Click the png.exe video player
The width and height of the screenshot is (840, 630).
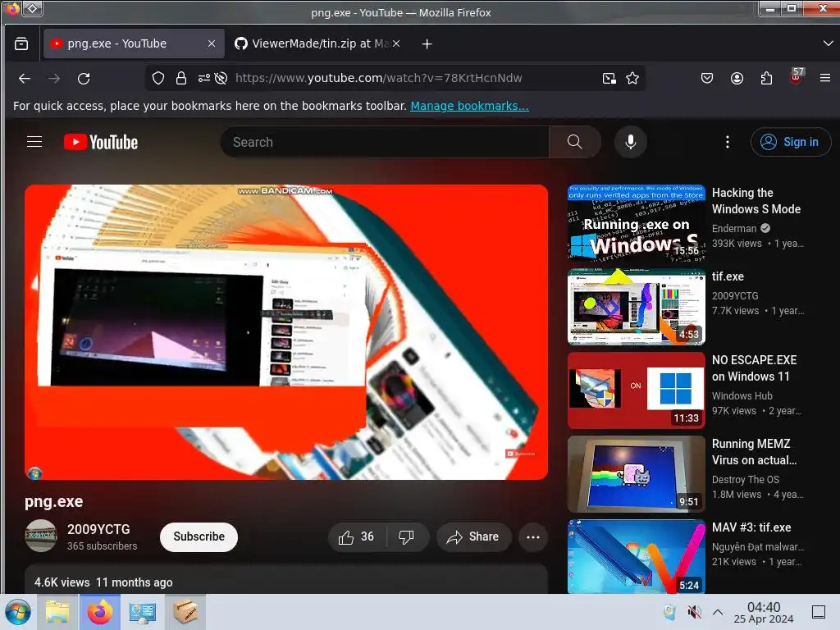[286, 331]
